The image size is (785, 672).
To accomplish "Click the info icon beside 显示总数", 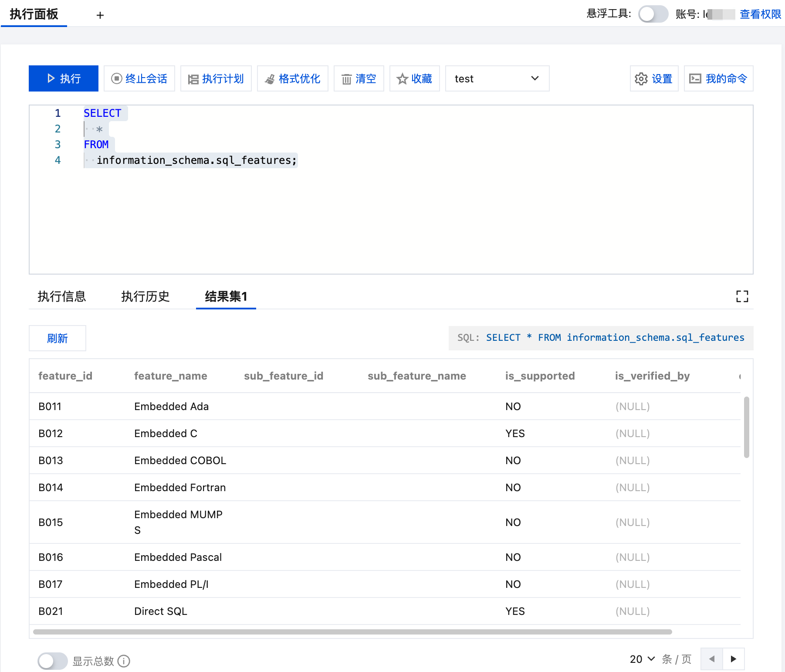I will click(x=124, y=661).
